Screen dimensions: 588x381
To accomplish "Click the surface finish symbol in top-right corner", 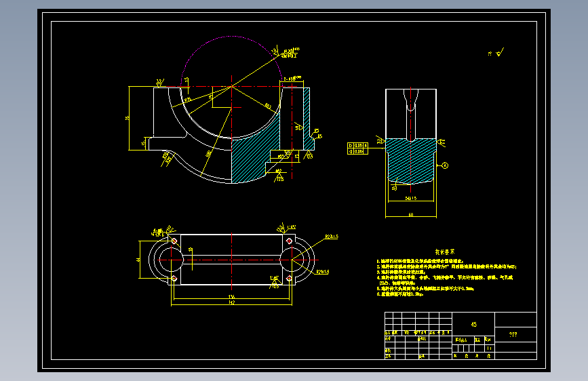I will tap(500, 52).
